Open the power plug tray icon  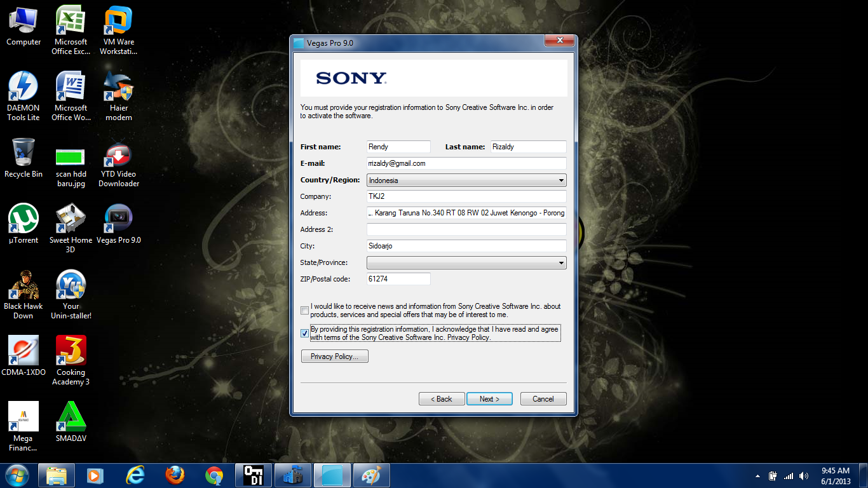pos(773,476)
